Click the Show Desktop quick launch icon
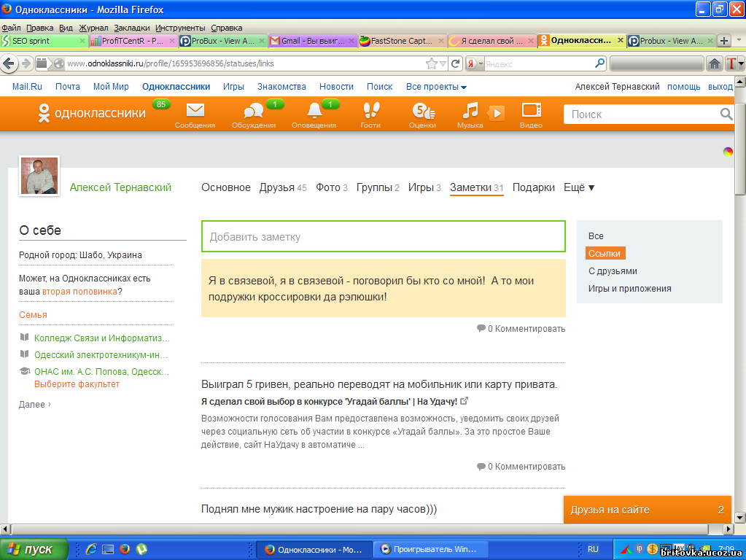Image resolution: width=746 pixels, height=560 pixels. [108, 550]
